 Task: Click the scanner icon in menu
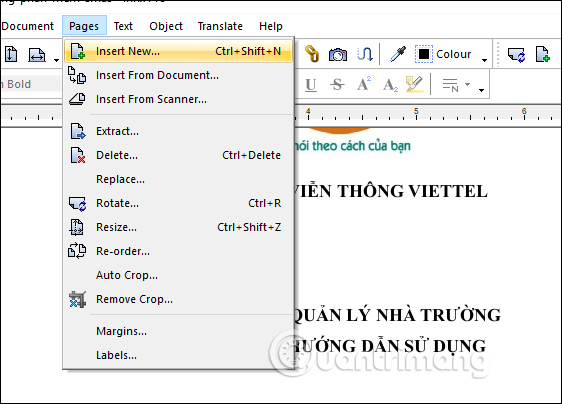pyautogui.click(x=77, y=99)
